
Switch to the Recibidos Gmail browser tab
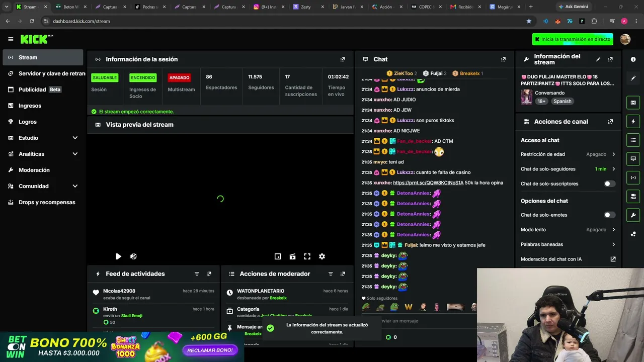pyautogui.click(x=465, y=7)
